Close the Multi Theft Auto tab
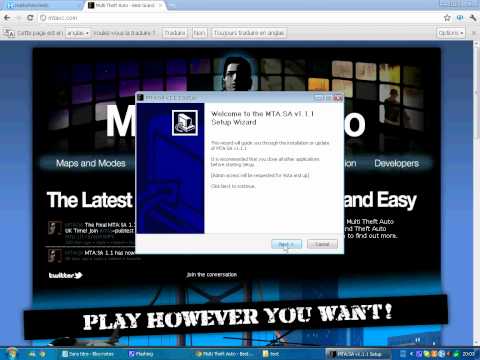 coord(161,5)
